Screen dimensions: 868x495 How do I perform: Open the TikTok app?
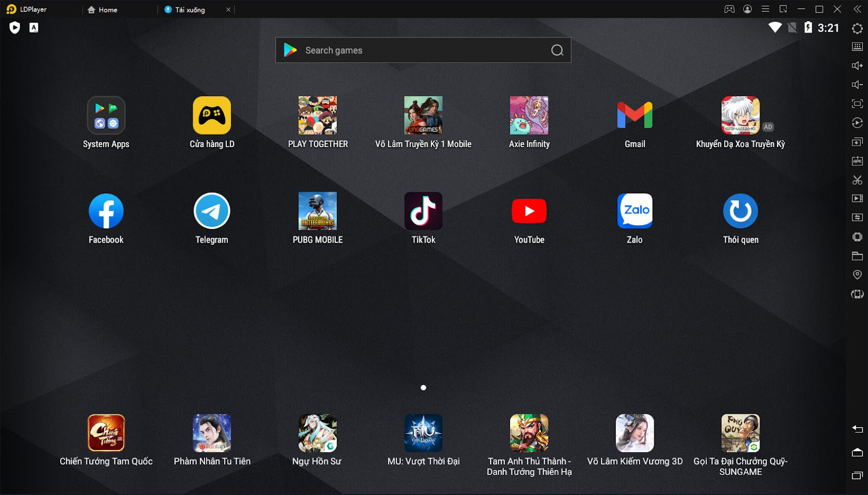423,211
